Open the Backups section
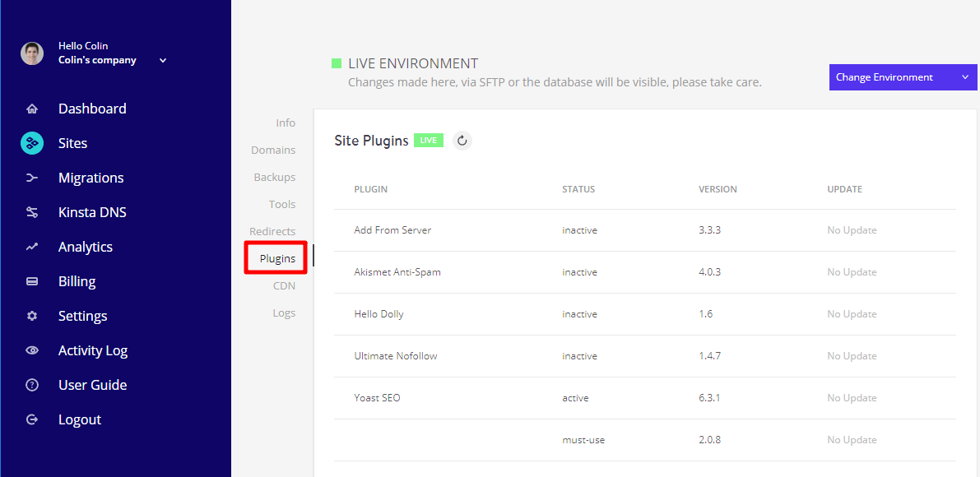The image size is (980, 477). pos(274,176)
